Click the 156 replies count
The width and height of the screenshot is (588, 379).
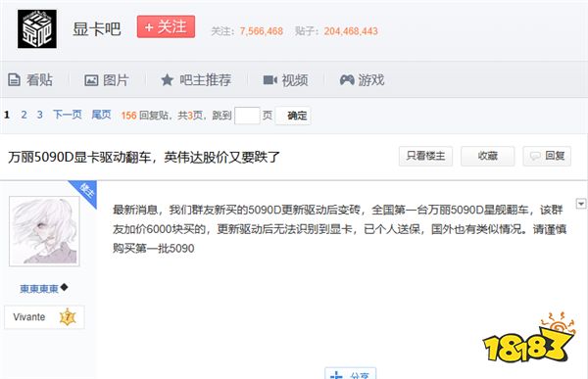click(128, 116)
